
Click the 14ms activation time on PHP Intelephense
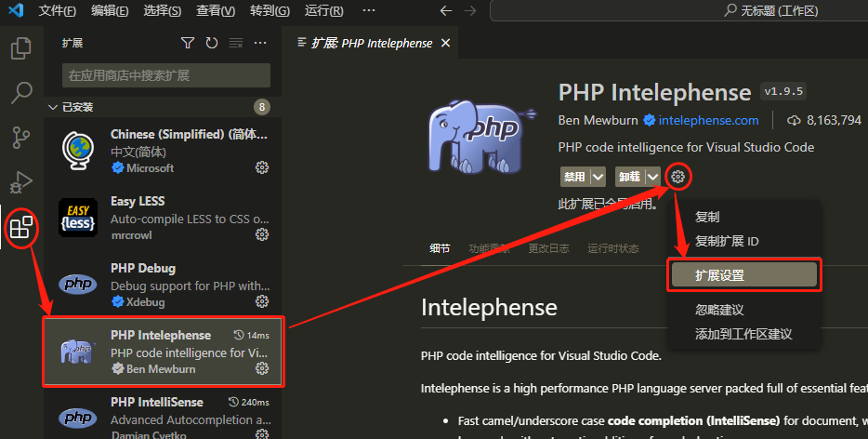point(258,336)
